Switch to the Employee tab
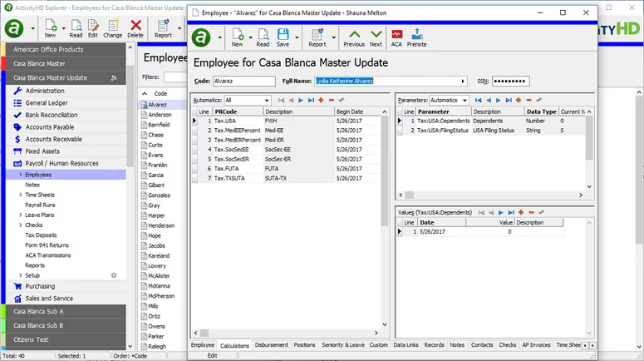 coord(203,345)
